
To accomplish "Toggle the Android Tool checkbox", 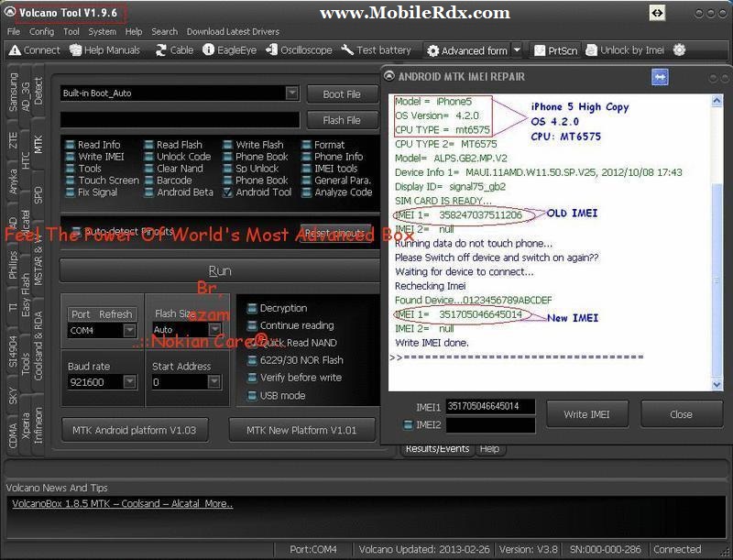I will coord(227,192).
